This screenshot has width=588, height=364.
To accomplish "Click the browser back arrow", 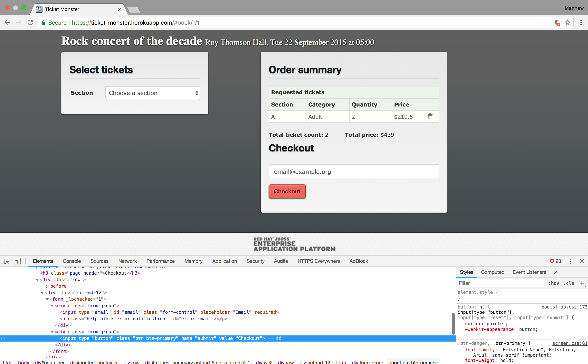I will pyautogui.click(x=8, y=23).
